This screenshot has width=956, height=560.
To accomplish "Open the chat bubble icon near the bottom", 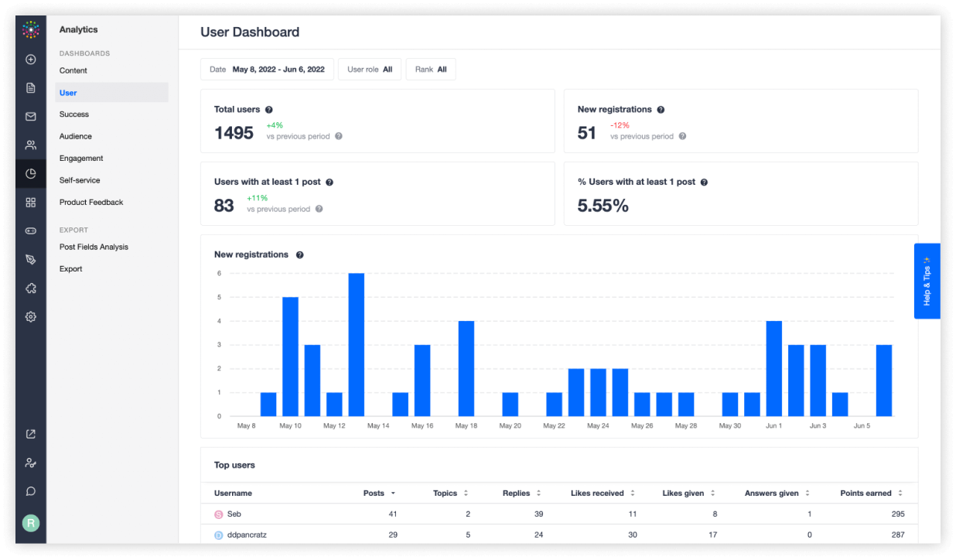I will coord(31,490).
